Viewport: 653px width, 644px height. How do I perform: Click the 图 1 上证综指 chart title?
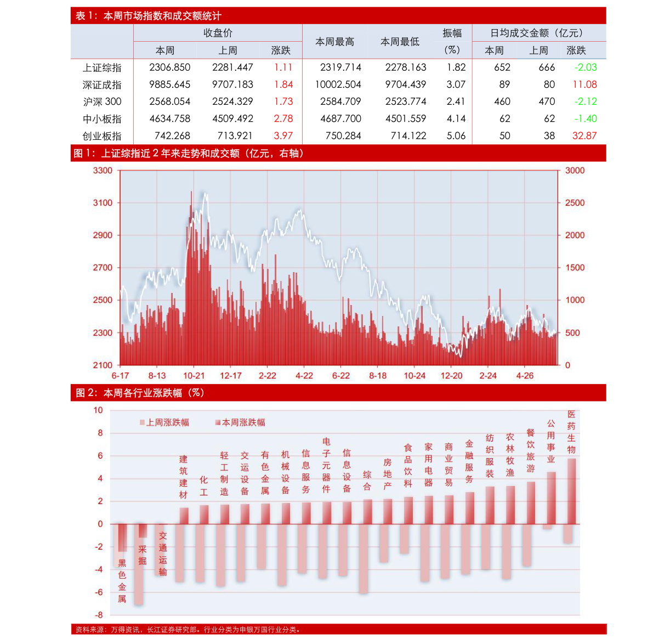[189, 154]
